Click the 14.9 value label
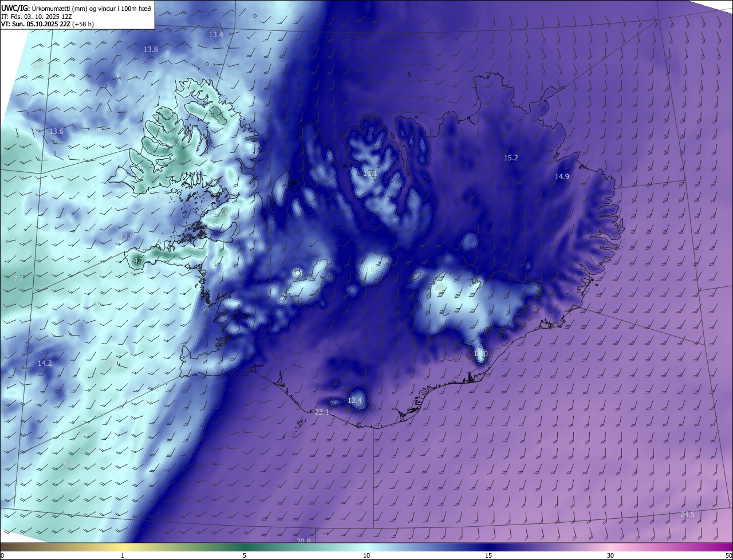 pos(562,177)
